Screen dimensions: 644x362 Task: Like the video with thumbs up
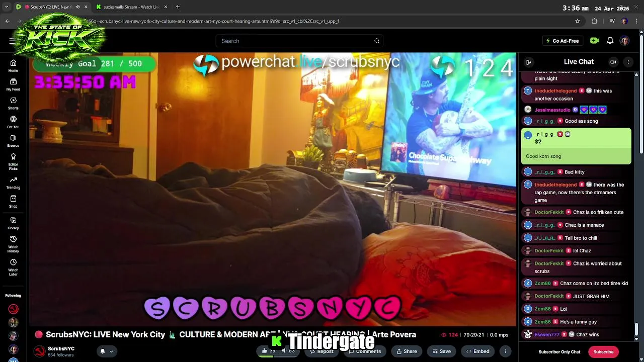265,351
